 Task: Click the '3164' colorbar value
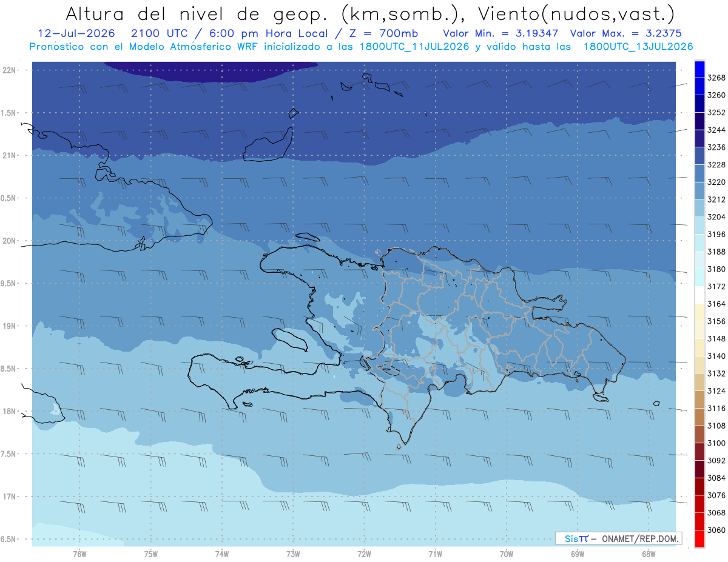coord(716,304)
